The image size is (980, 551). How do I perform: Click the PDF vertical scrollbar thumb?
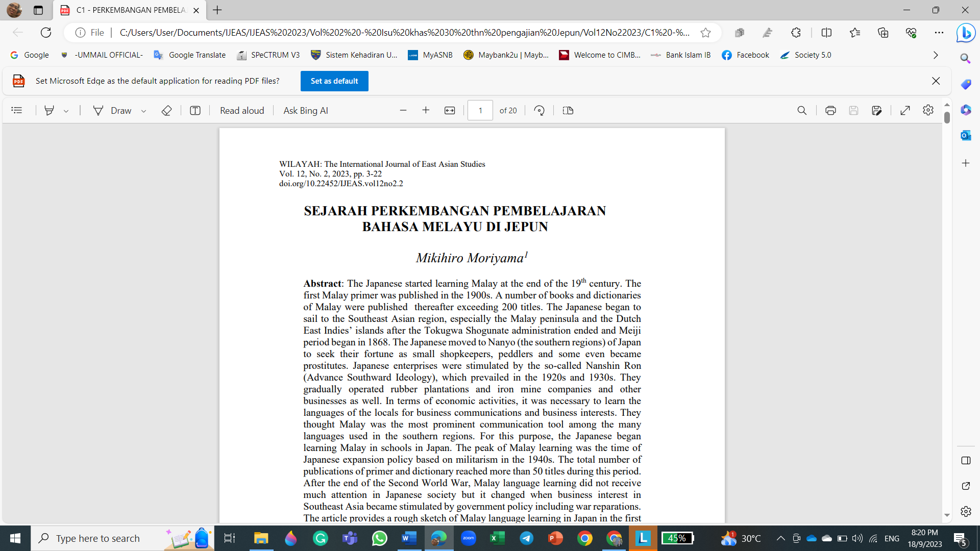click(947, 118)
